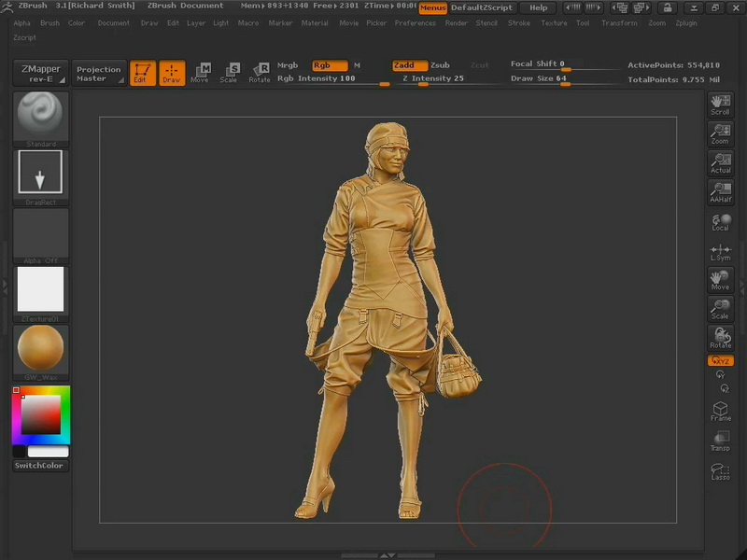Open the DragRect stroke picker
The image size is (747, 560).
coord(40,175)
